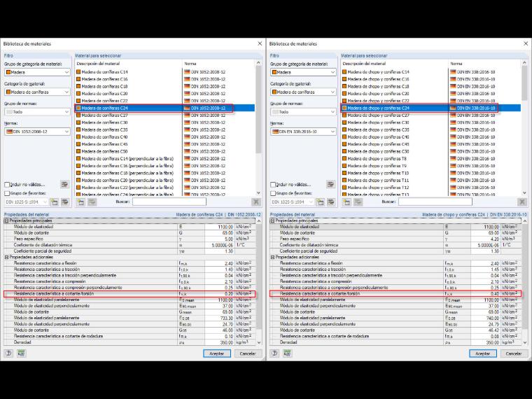The width and height of the screenshot is (532, 399).
Task: Click the 'Buscar' search field in left dialog
Action: tap(169, 202)
